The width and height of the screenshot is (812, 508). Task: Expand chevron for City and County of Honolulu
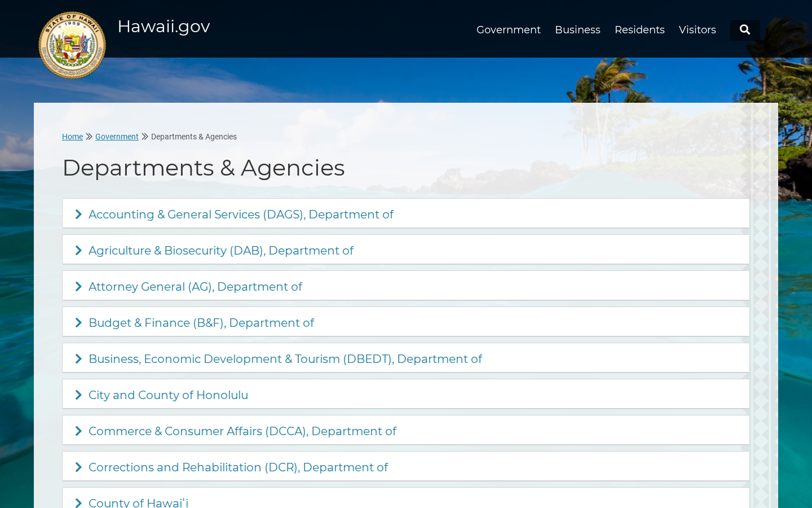[78, 395]
